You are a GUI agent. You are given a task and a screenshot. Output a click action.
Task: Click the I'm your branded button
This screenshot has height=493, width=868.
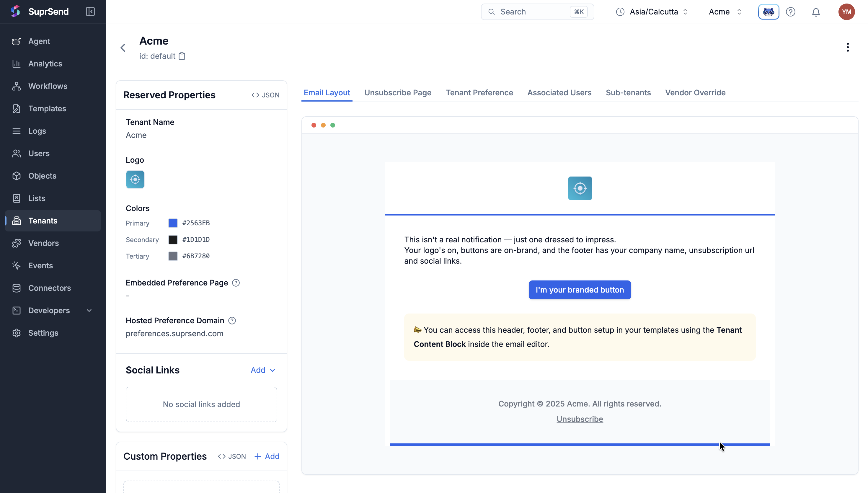click(580, 290)
